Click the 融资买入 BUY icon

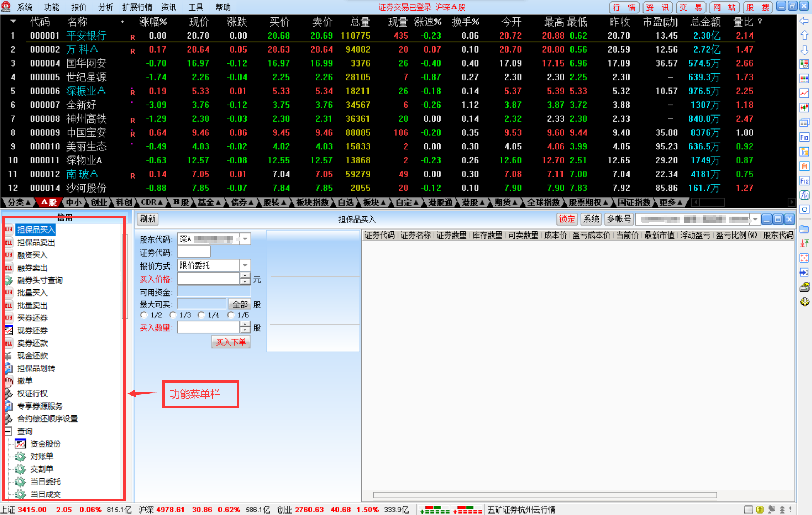click(9, 255)
